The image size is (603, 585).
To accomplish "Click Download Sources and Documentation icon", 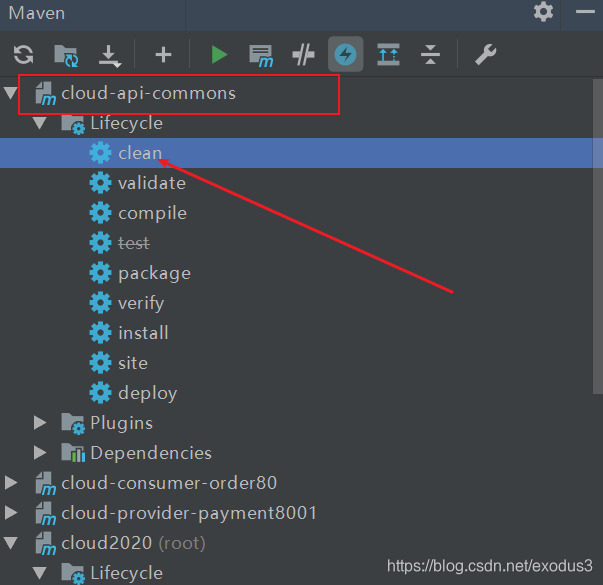I will (110, 56).
